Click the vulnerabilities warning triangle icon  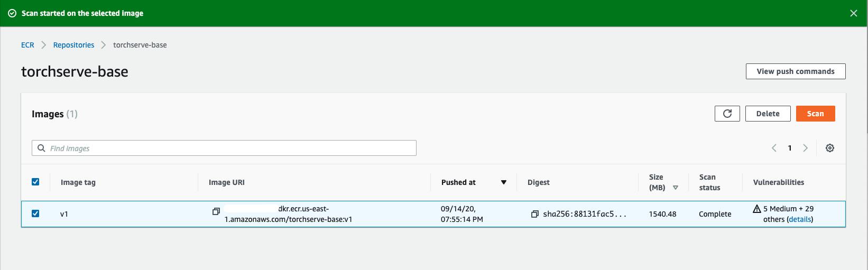(x=757, y=209)
